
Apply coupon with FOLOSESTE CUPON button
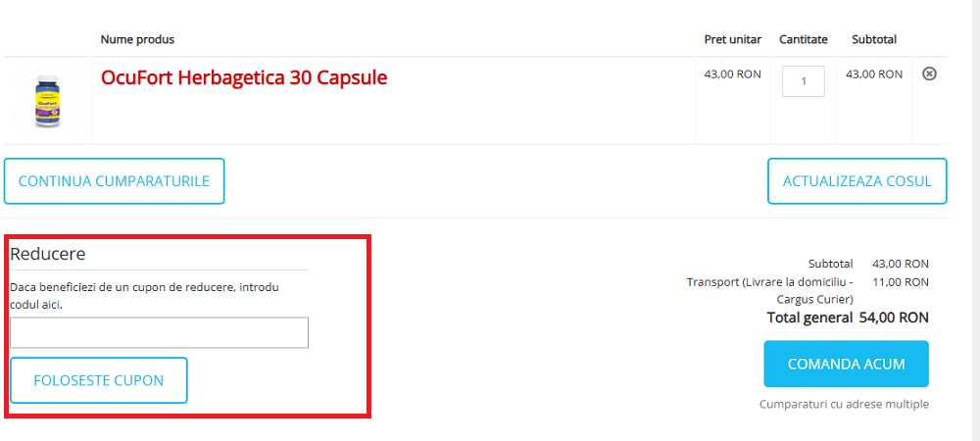point(99,380)
